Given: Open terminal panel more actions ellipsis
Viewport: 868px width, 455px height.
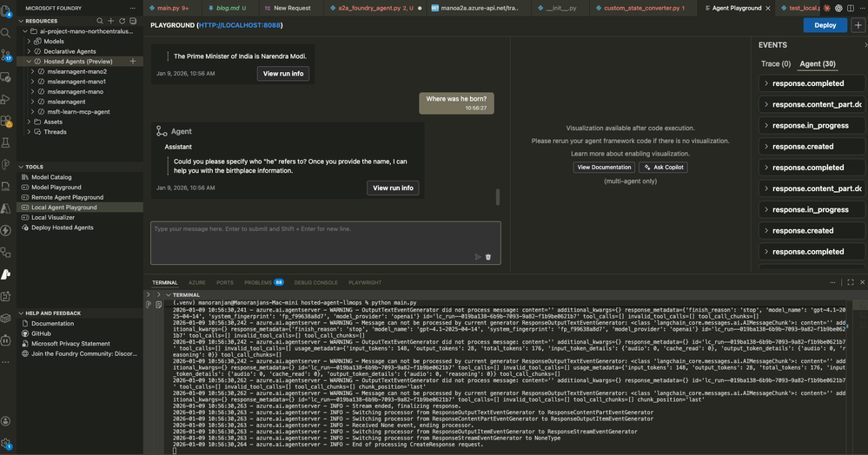Looking at the screenshot, I should pos(832,282).
